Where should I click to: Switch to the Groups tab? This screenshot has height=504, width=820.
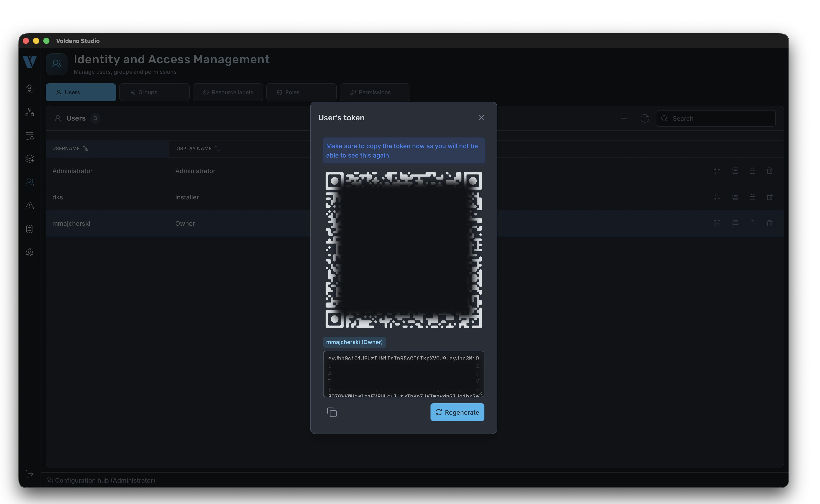point(154,92)
